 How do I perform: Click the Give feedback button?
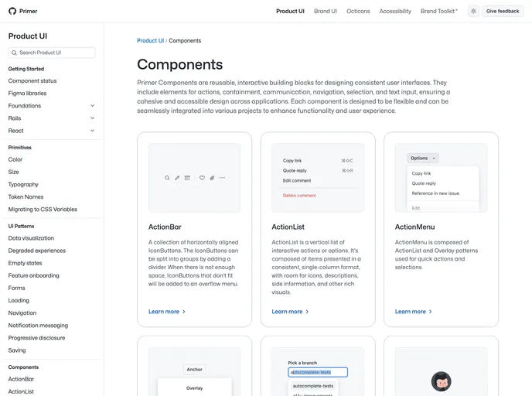[503, 11]
